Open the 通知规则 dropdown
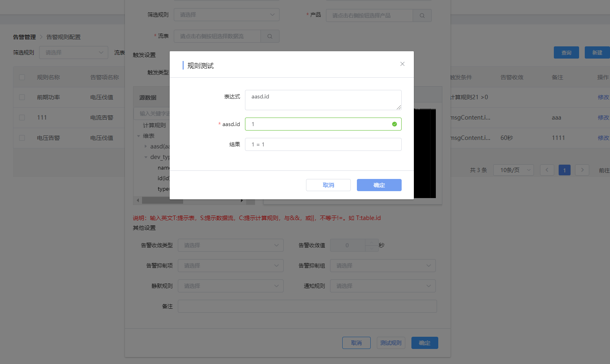This screenshot has width=610, height=364. click(x=383, y=286)
